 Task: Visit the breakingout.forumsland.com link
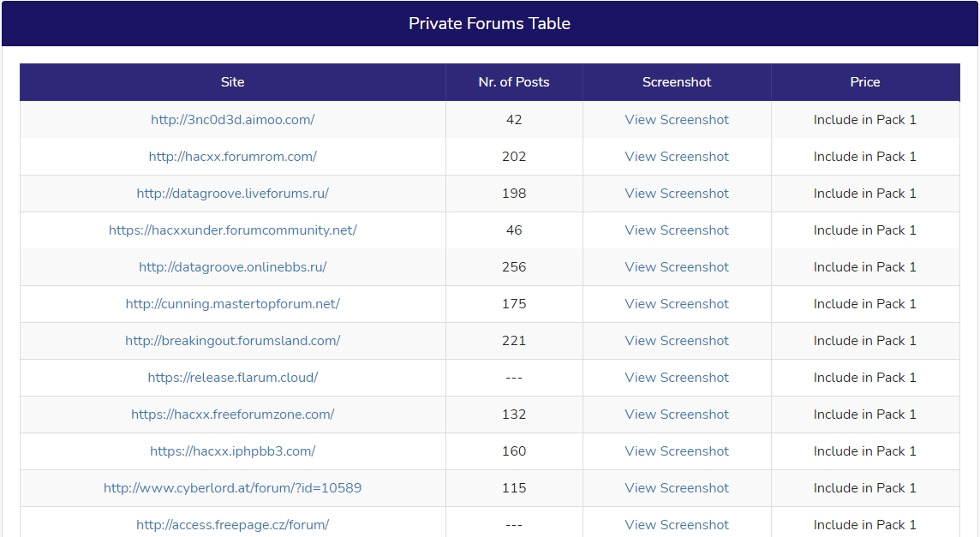(x=232, y=341)
